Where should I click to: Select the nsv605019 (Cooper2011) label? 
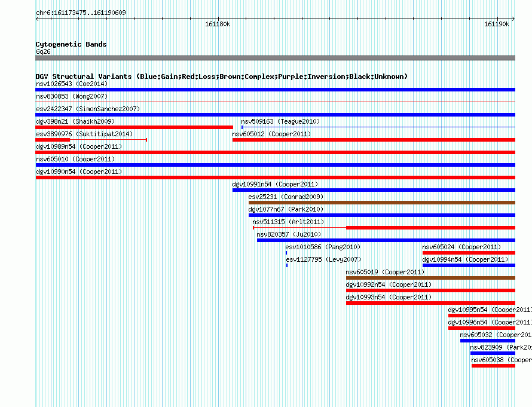pos(385,272)
